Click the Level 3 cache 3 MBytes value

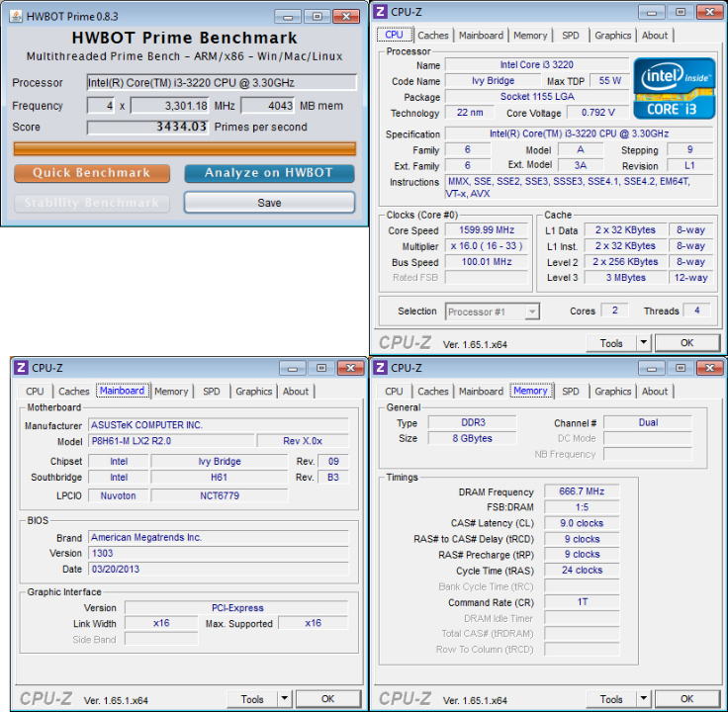click(625, 278)
